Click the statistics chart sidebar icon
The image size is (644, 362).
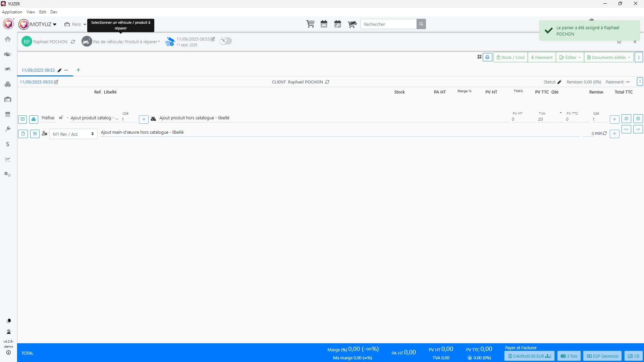click(x=8, y=159)
